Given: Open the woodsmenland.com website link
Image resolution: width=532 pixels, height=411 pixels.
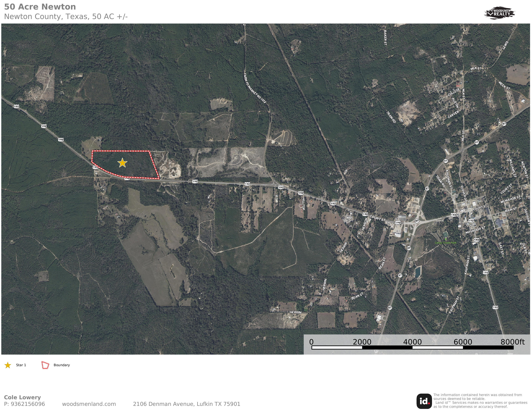Looking at the screenshot, I should click(x=89, y=404).
